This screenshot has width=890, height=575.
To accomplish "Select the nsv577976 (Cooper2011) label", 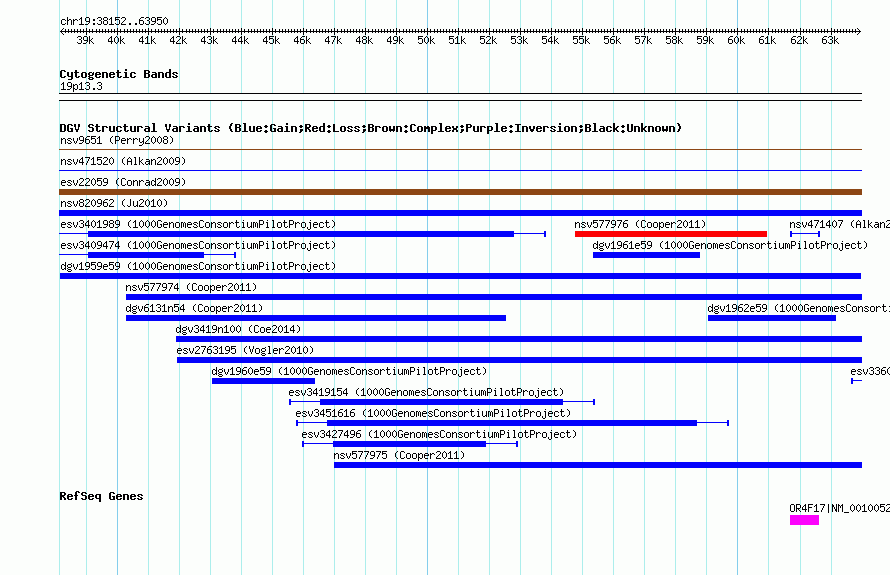I will pyautogui.click(x=640, y=224).
